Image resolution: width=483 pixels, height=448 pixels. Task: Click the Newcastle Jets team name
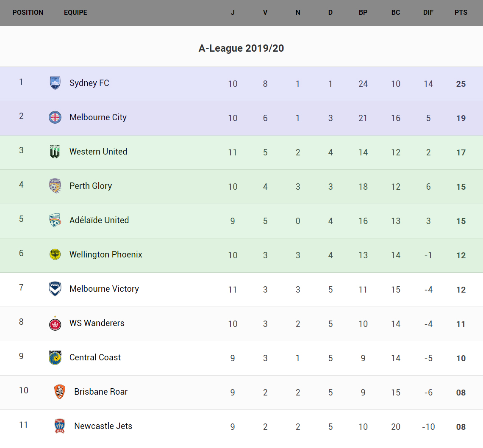(x=103, y=426)
